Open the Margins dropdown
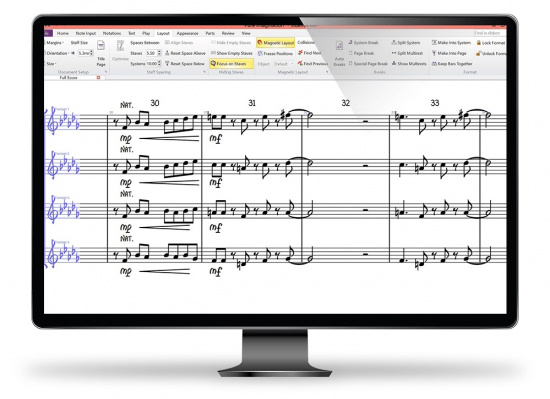The image size is (550, 399). [x=55, y=43]
